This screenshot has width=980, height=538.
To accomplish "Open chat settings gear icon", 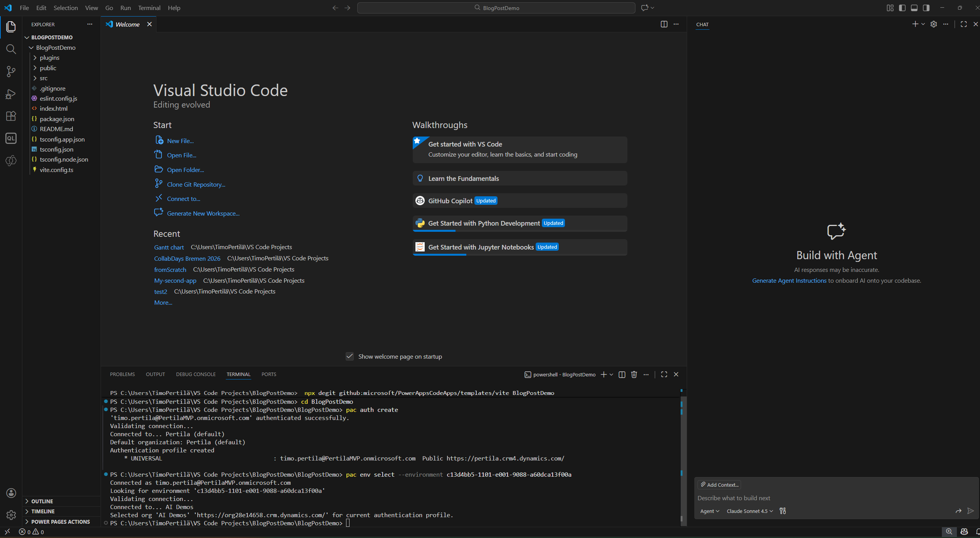I will (933, 24).
